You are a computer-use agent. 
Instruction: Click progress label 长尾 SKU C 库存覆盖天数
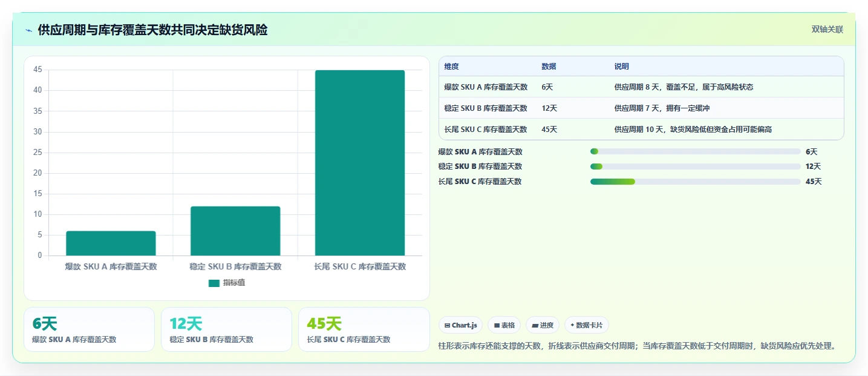pyautogui.click(x=480, y=182)
